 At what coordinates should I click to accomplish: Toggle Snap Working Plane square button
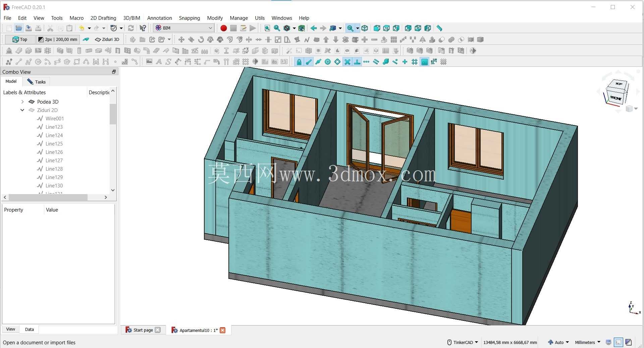point(425,62)
